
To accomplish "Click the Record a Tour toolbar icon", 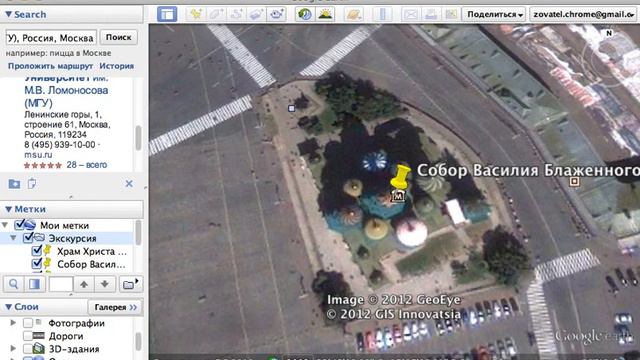I will (x=276, y=14).
